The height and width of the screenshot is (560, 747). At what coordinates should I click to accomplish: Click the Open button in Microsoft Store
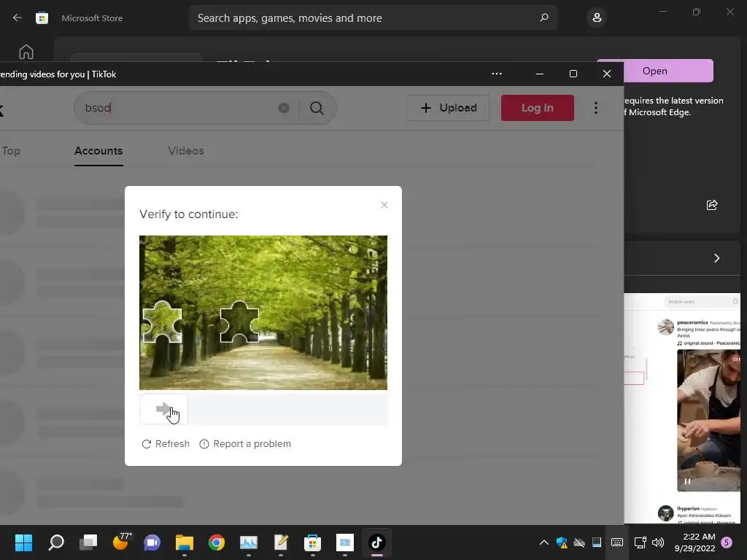point(655,71)
